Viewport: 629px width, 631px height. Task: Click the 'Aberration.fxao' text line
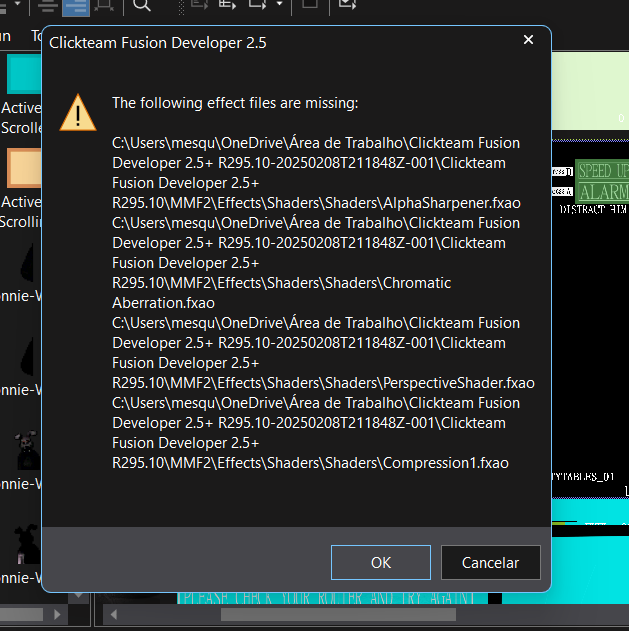pos(163,303)
